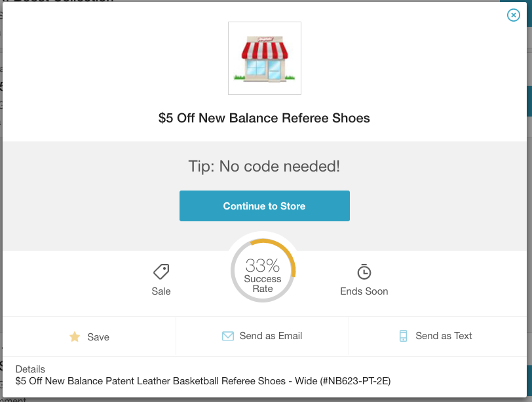Choose the Send as Text option
532x402 pixels.
tap(438, 337)
